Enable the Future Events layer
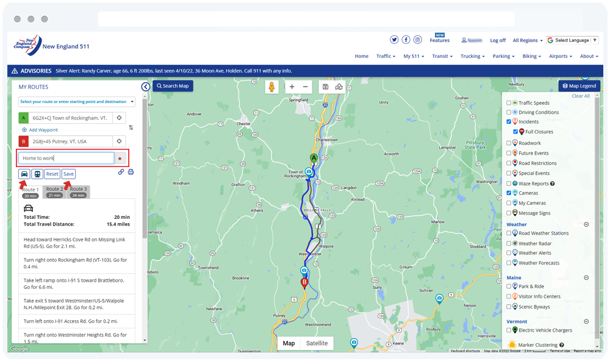 tap(509, 153)
